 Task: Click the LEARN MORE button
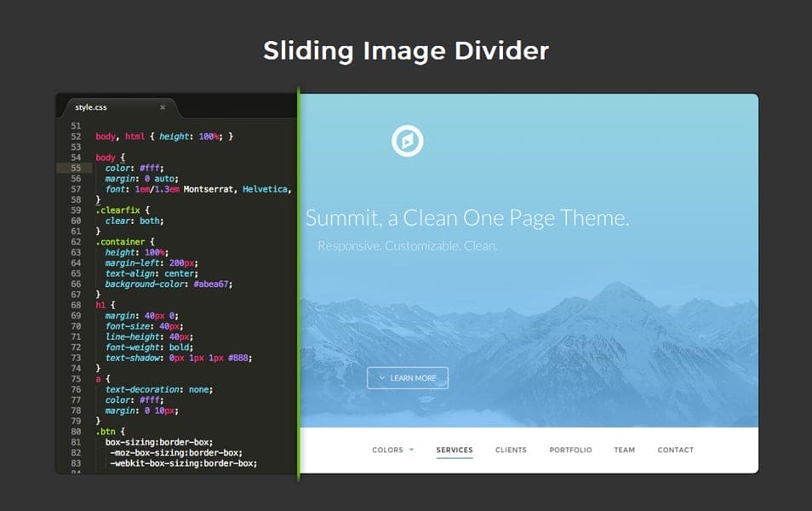click(x=408, y=377)
